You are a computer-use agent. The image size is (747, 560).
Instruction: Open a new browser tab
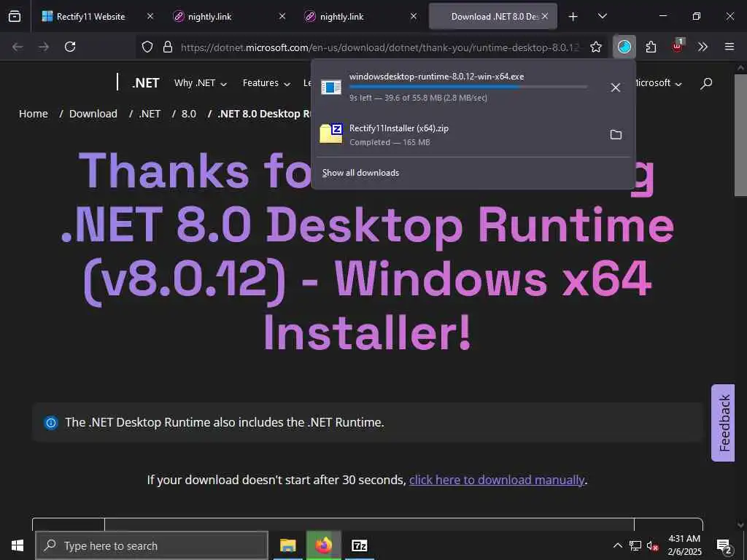pyautogui.click(x=573, y=17)
